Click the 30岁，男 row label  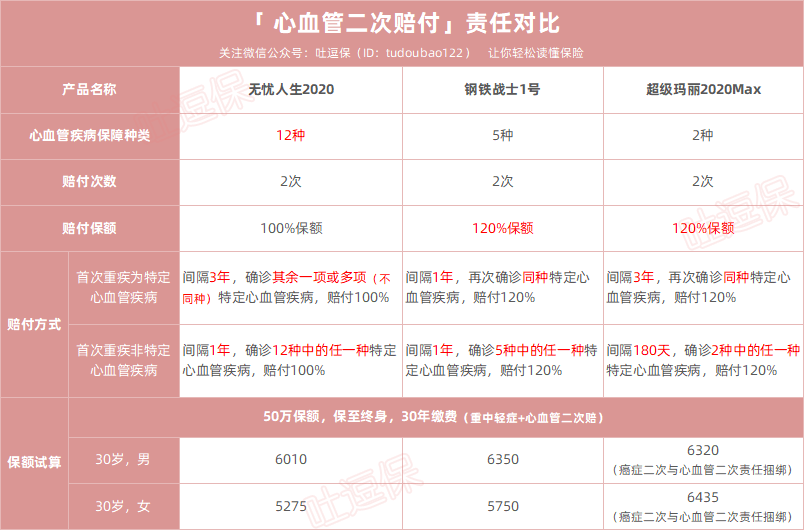[x=124, y=460]
